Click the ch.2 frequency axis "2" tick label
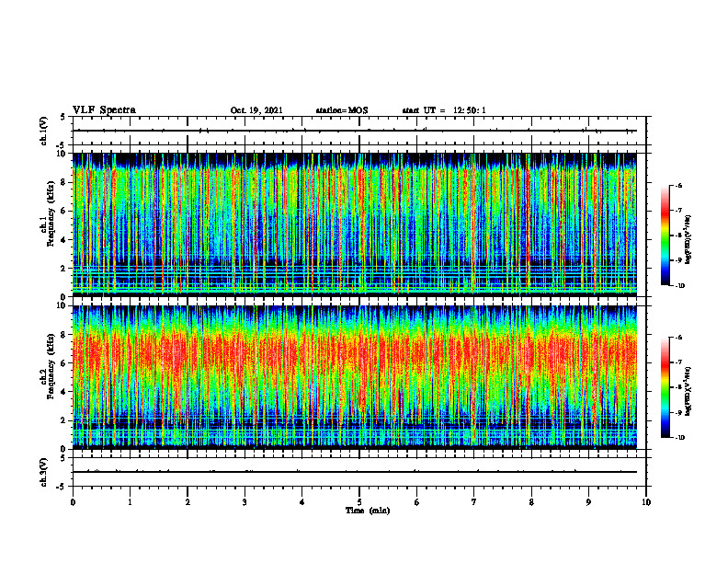Image resolution: width=728 pixels, height=563 pixels. 64,420
